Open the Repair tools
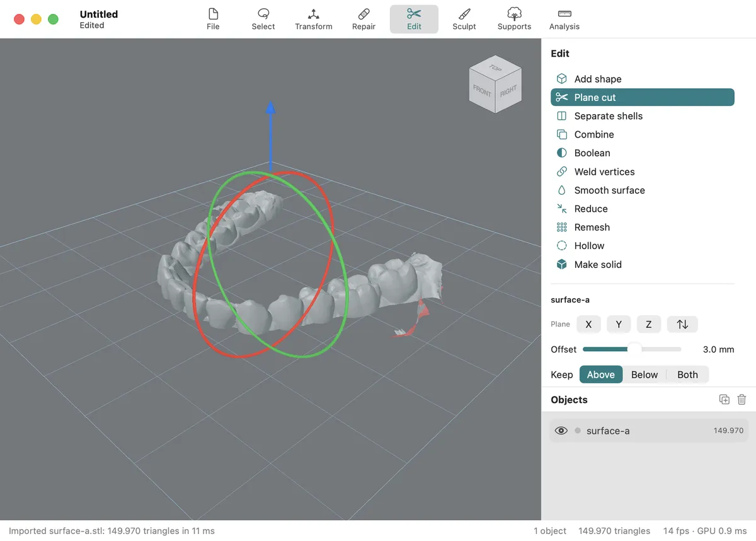756x541 pixels. [x=364, y=19]
